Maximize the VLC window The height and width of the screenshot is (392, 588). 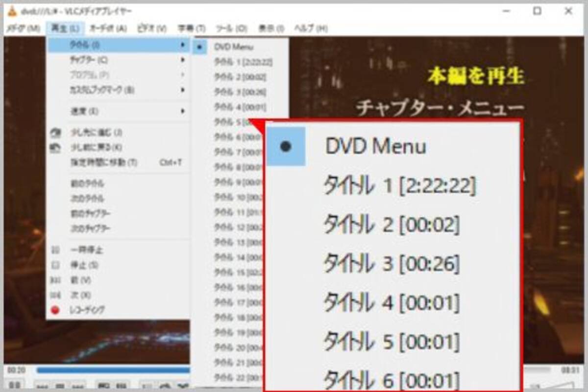pyautogui.click(x=538, y=11)
